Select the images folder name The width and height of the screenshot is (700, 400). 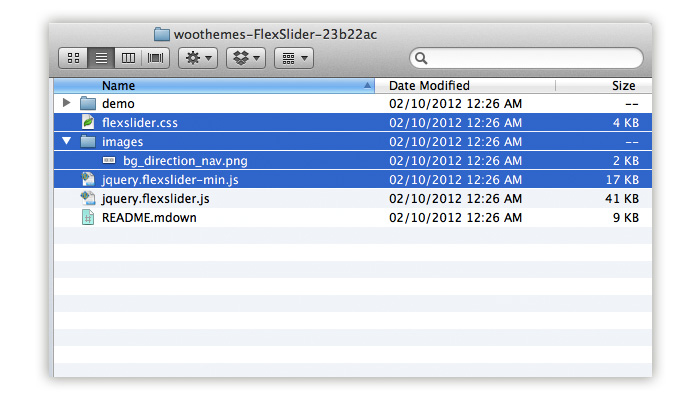click(122, 142)
